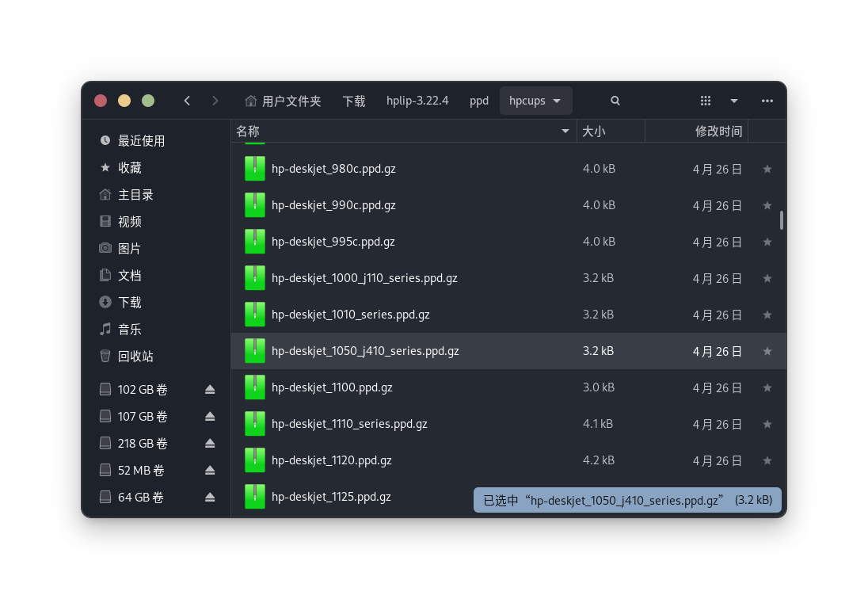
Task: Go back with the left arrow
Action: (187, 101)
